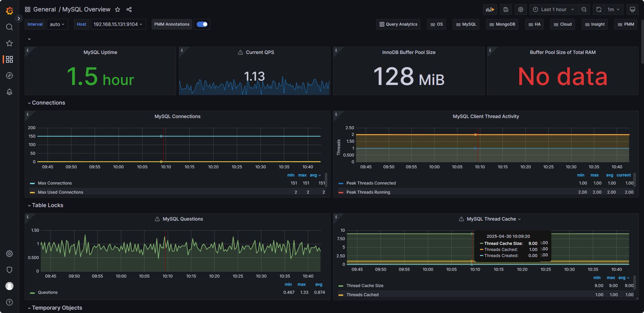Collapse the Connections row
This screenshot has height=313, width=644.
point(46,103)
